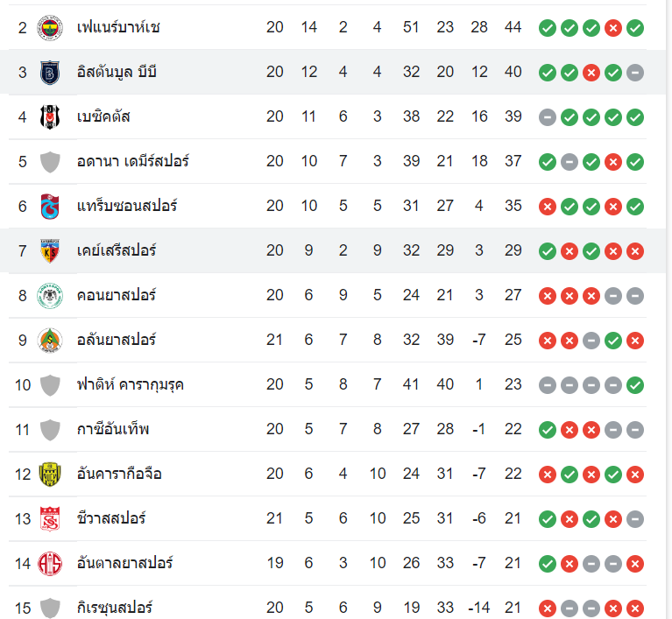
Task: Open the อดานา เดมีร์สปอร์ team link
Action: tap(132, 161)
